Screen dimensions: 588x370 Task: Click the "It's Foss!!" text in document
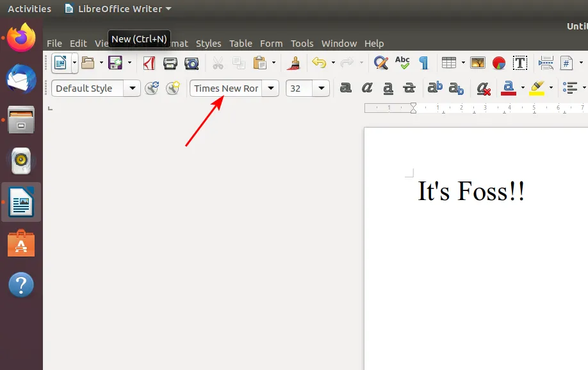click(x=471, y=192)
